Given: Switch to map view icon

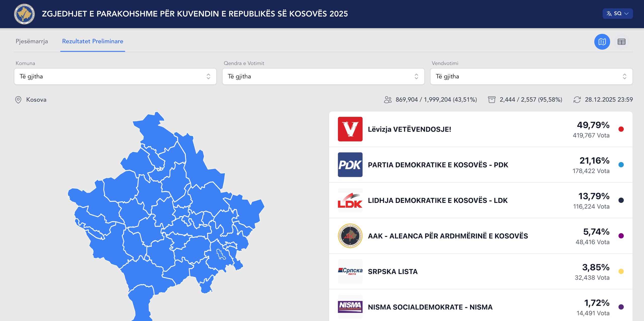Looking at the screenshot, I should [x=602, y=42].
